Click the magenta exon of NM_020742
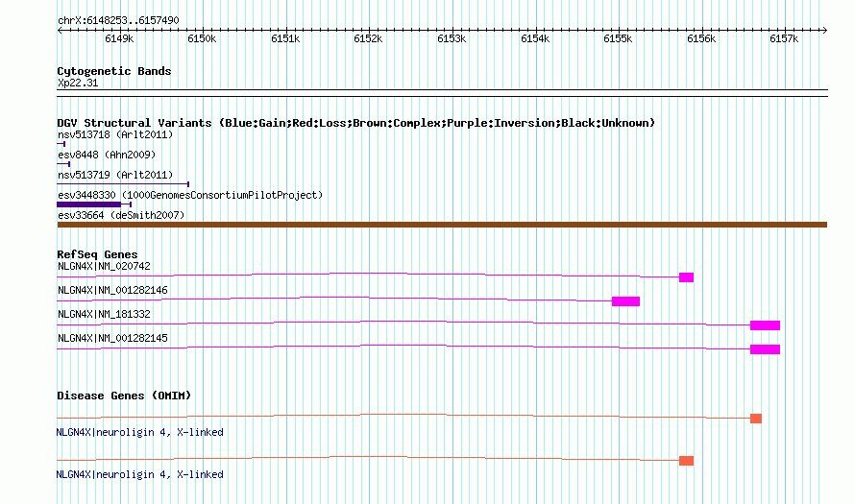 coord(687,277)
